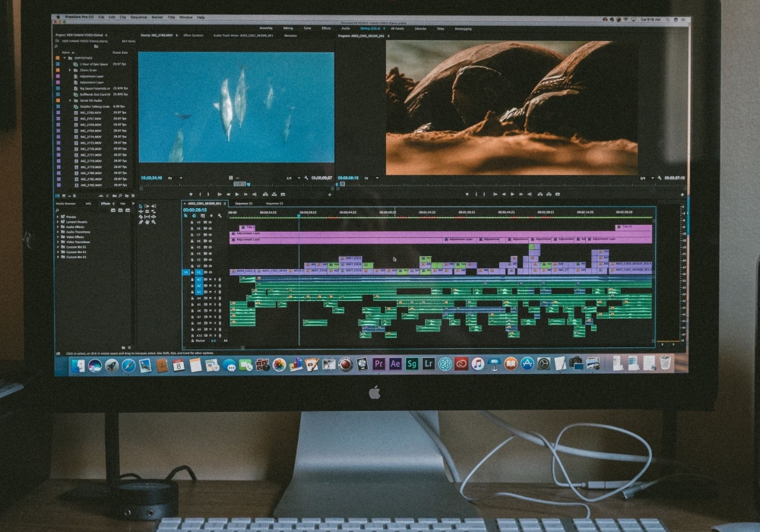Select IMG_2766.MOV in Project panel
Viewport: 760px width, 532px height.
[91, 112]
